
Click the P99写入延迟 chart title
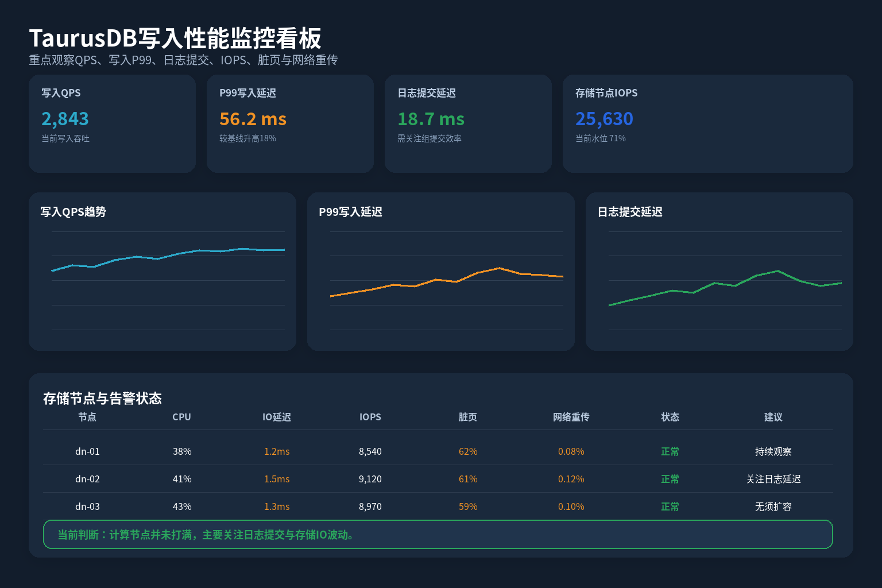350,212
